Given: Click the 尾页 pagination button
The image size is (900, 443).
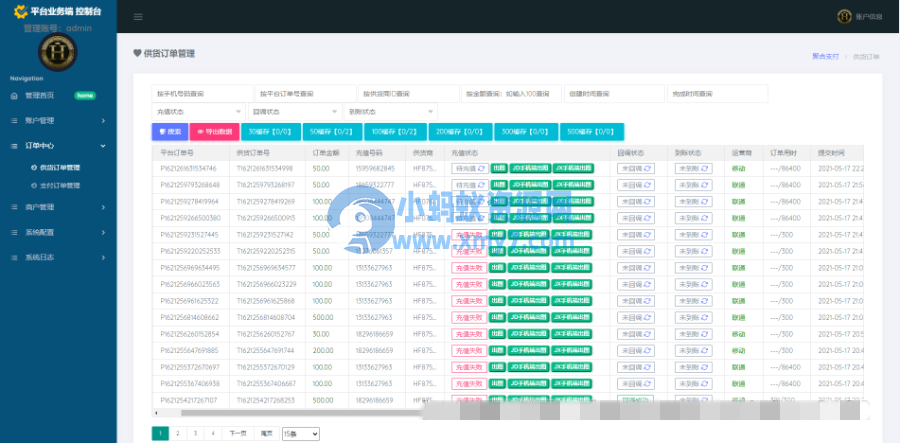Looking at the screenshot, I should (x=267, y=434).
